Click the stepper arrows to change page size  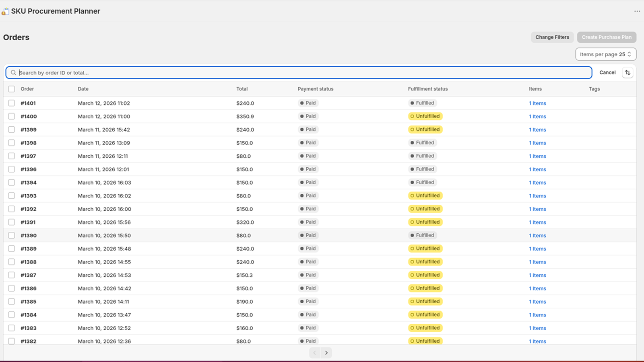click(629, 54)
